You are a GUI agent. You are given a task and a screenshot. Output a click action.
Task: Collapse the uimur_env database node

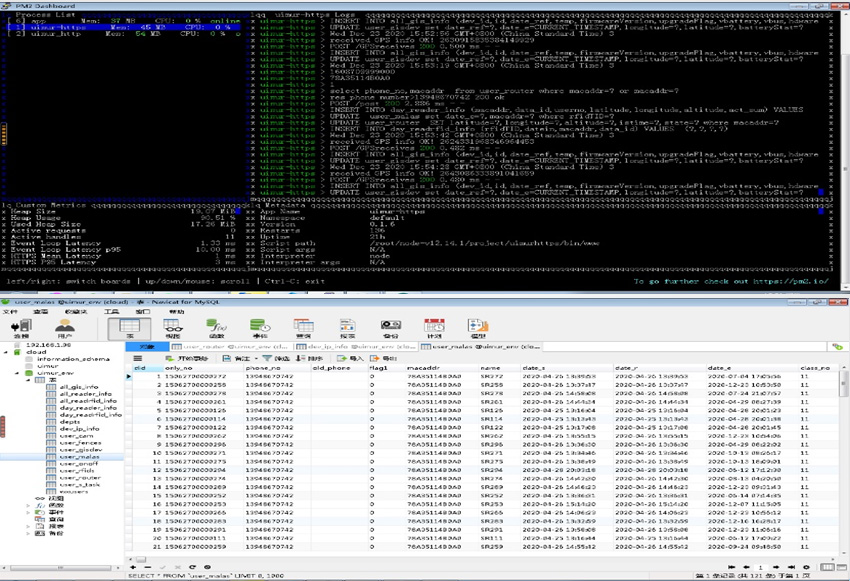[17, 373]
